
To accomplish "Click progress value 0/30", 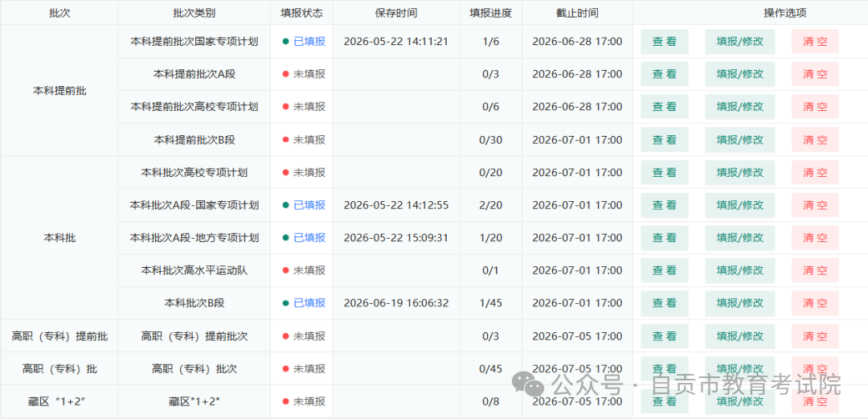I will tap(490, 140).
